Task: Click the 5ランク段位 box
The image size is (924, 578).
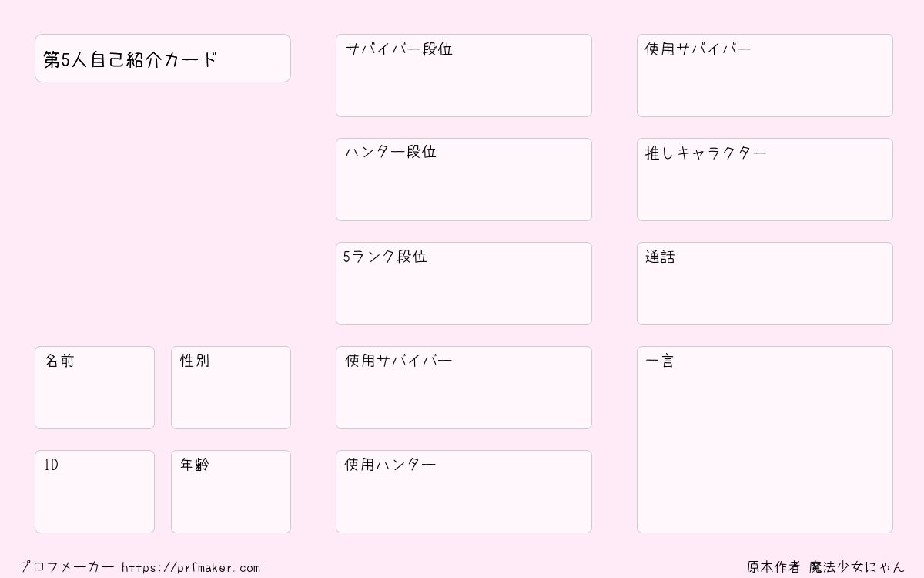Action: pyautogui.click(x=464, y=284)
